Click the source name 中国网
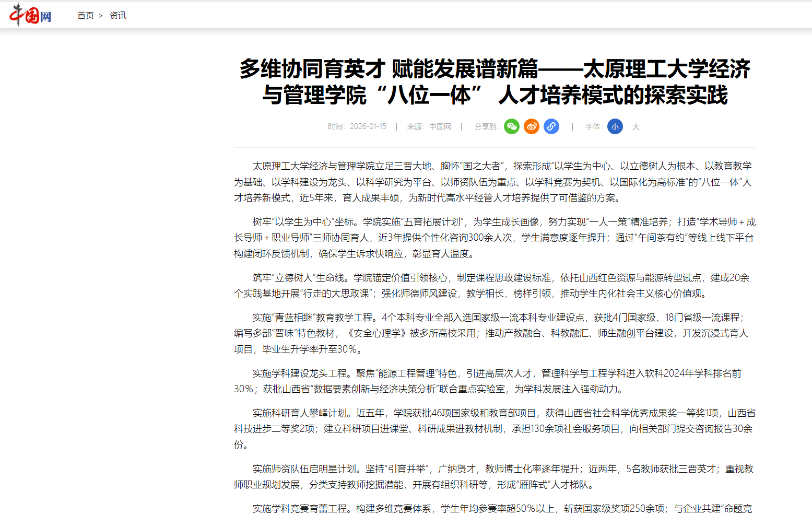The height and width of the screenshot is (515, 812). tap(440, 126)
